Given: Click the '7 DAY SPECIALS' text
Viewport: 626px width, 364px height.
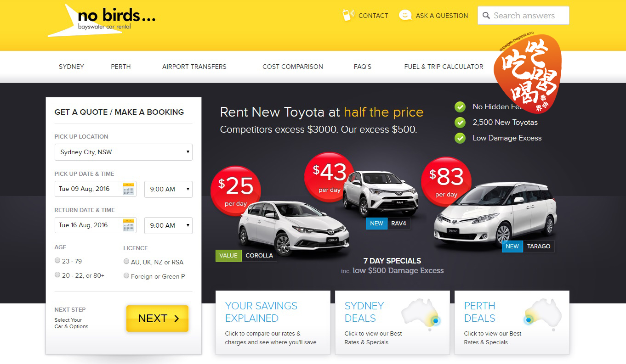Looking at the screenshot, I should click(x=392, y=261).
